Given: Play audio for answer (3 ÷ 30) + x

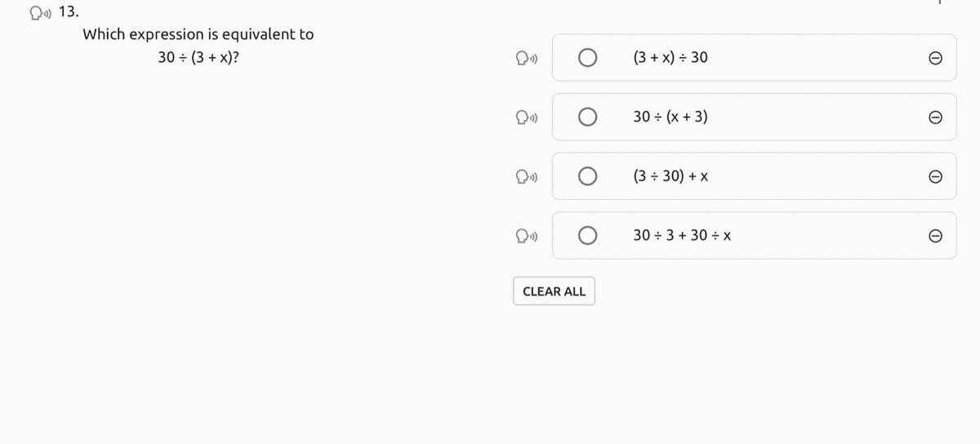Looking at the screenshot, I should point(525,176).
